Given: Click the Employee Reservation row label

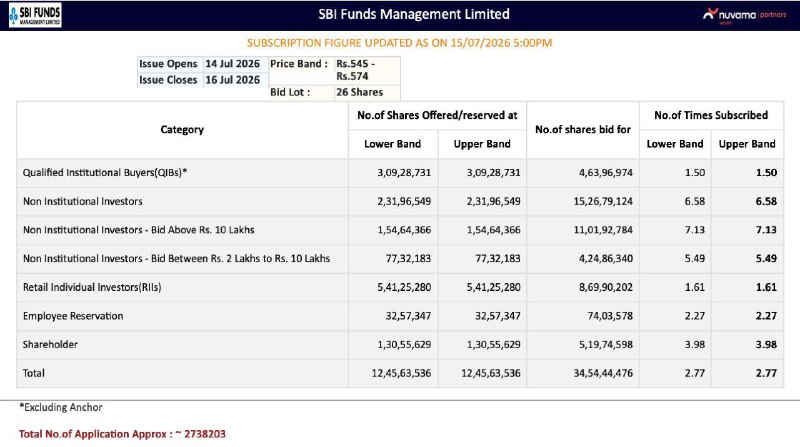Looking at the screenshot, I should tap(73, 316).
